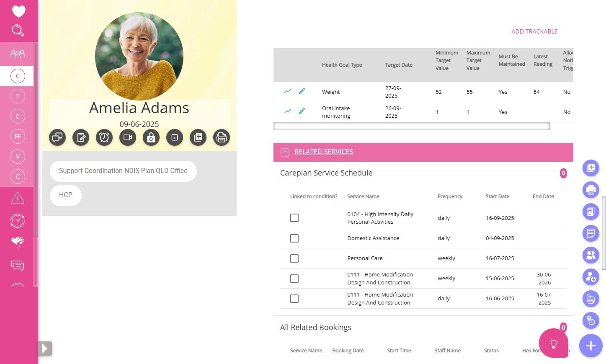Tick the checkbox for Personal Care service
The width and height of the screenshot is (606, 364).
point(294,258)
